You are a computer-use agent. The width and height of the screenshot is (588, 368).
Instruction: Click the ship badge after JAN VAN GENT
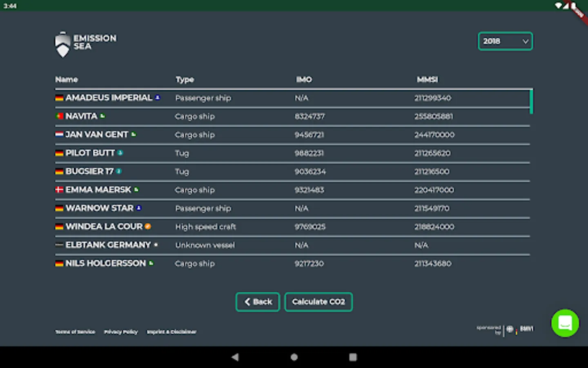pos(134,134)
